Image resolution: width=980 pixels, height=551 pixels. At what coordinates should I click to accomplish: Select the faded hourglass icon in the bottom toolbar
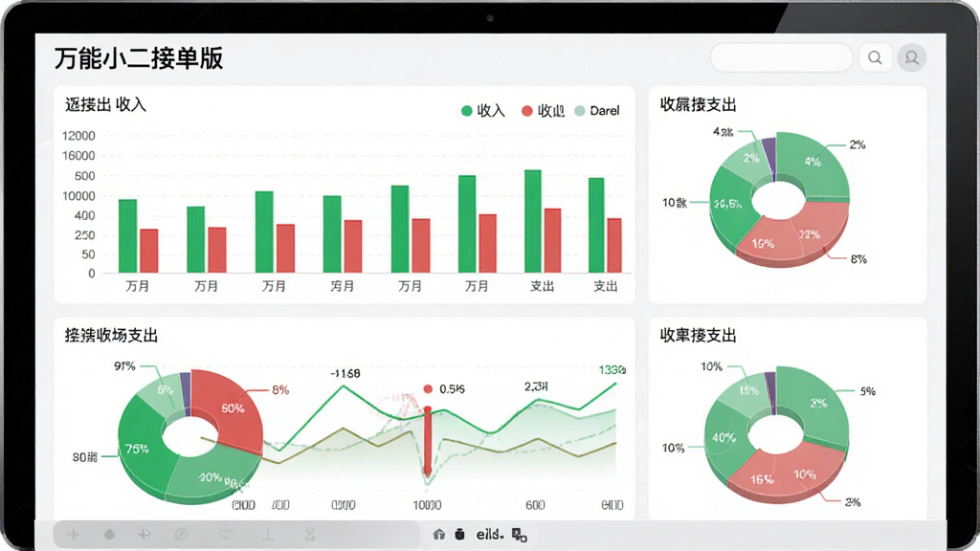click(309, 534)
